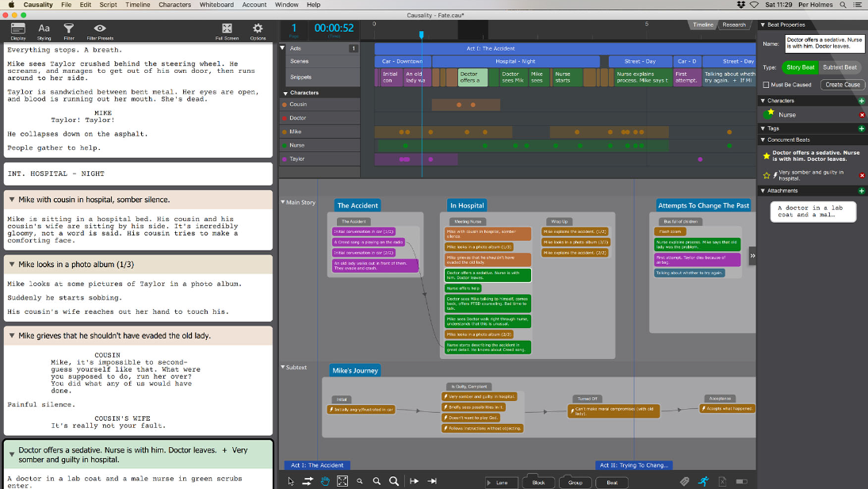Flip the toggle switch at toolbar's right end
The width and height of the screenshot is (868, 489).
[741, 481]
